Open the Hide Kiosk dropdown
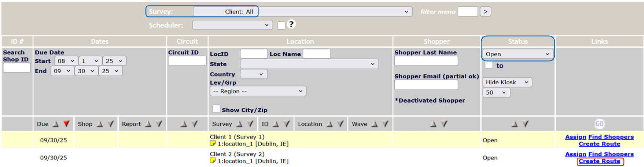 [x=507, y=82]
